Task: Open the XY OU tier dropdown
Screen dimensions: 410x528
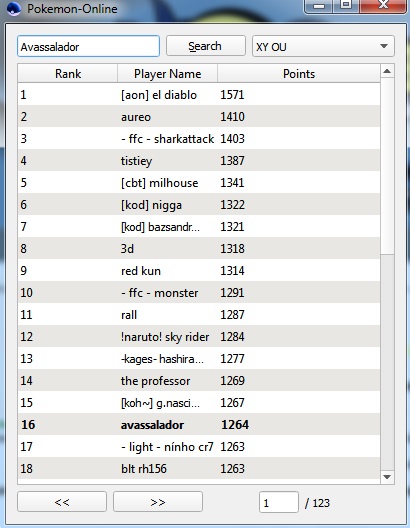Action: [x=323, y=46]
